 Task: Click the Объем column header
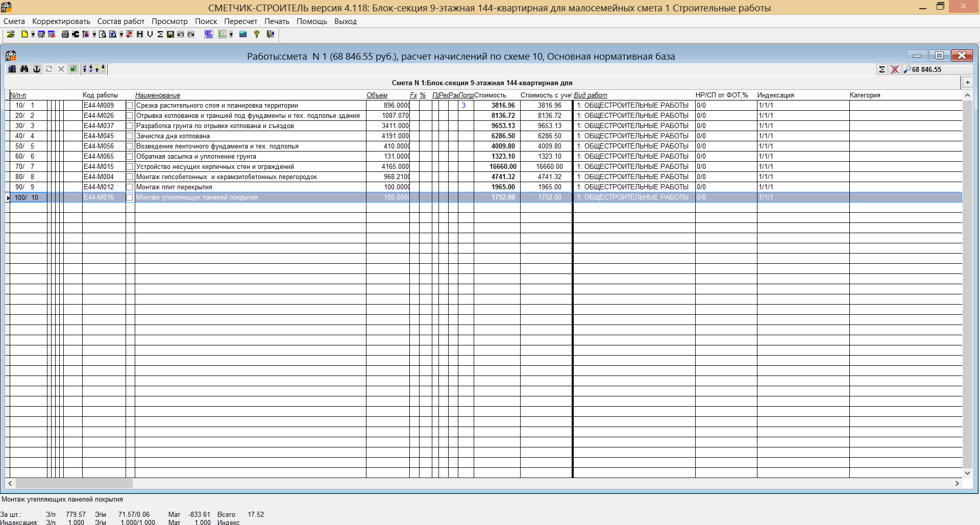pos(377,95)
